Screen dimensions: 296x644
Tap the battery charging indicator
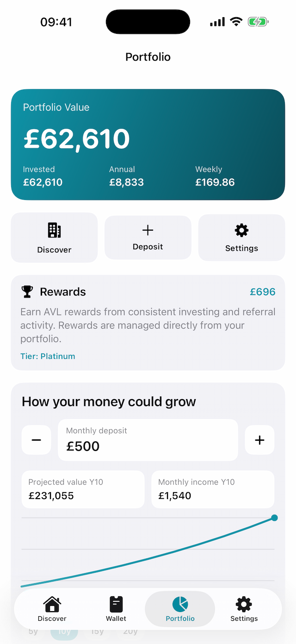258,21
